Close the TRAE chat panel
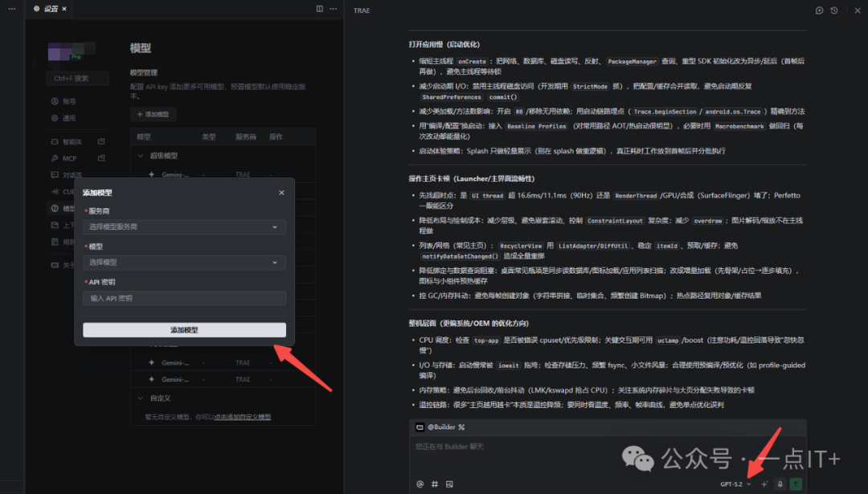Image resolution: width=868 pixels, height=494 pixels. tap(858, 10)
